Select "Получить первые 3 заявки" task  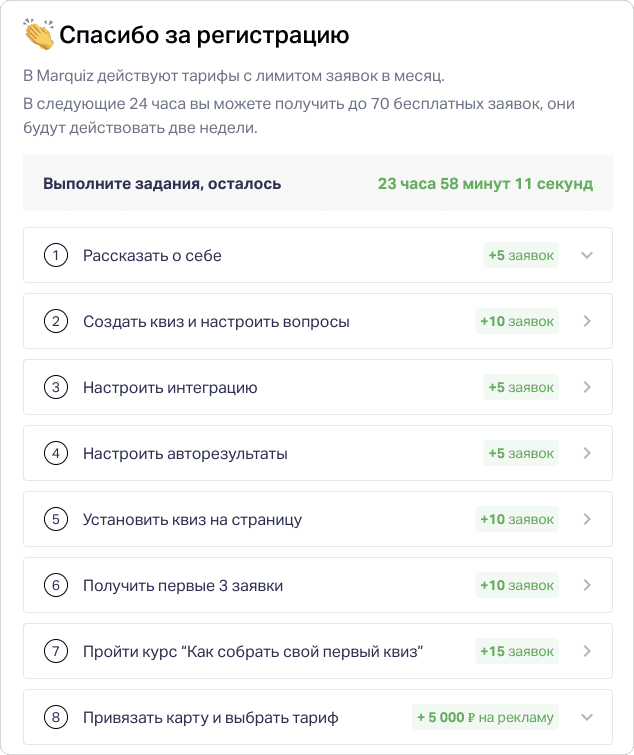[183, 585]
